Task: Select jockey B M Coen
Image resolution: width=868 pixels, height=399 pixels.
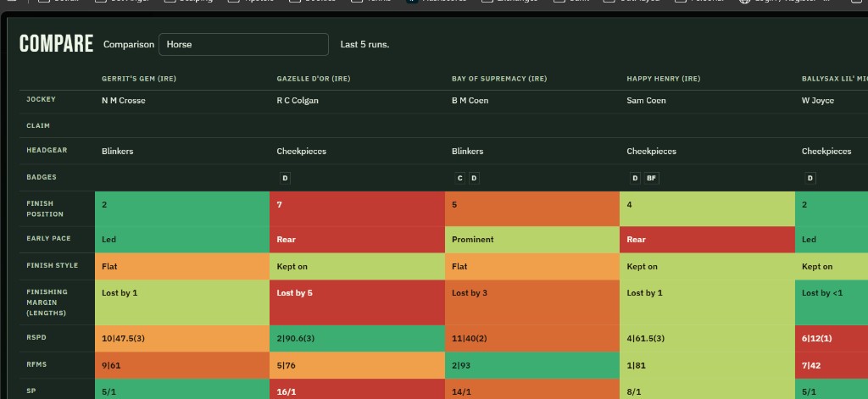Action: coord(470,101)
